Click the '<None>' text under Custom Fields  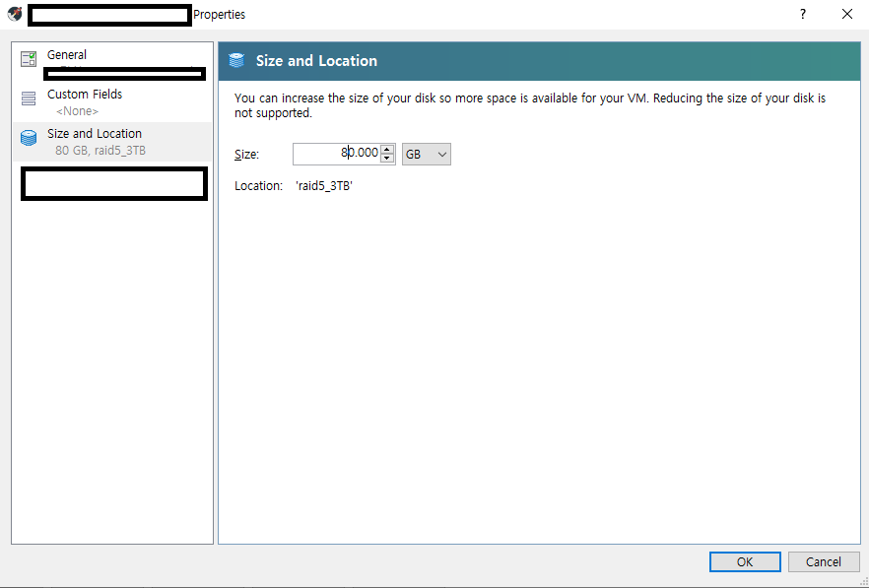point(77,111)
